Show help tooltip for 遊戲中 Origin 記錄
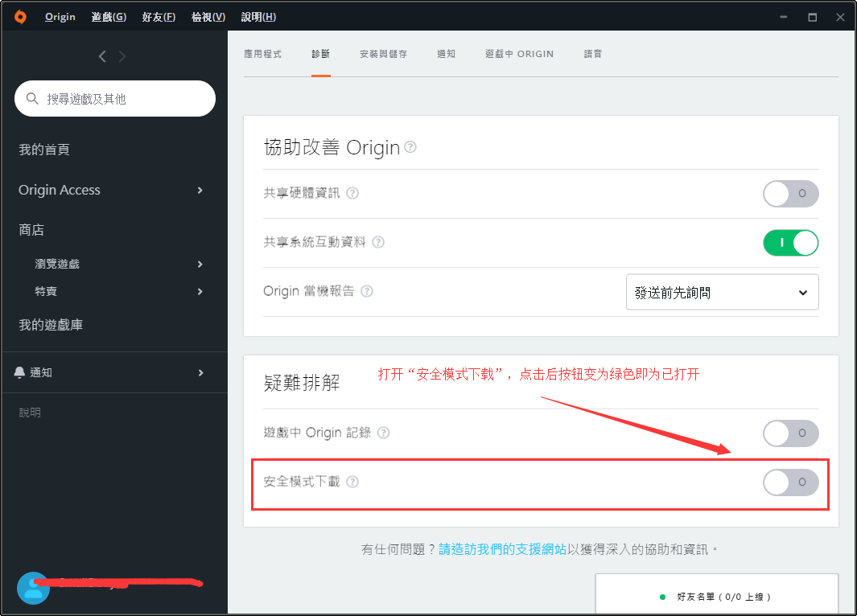 coord(384,433)
